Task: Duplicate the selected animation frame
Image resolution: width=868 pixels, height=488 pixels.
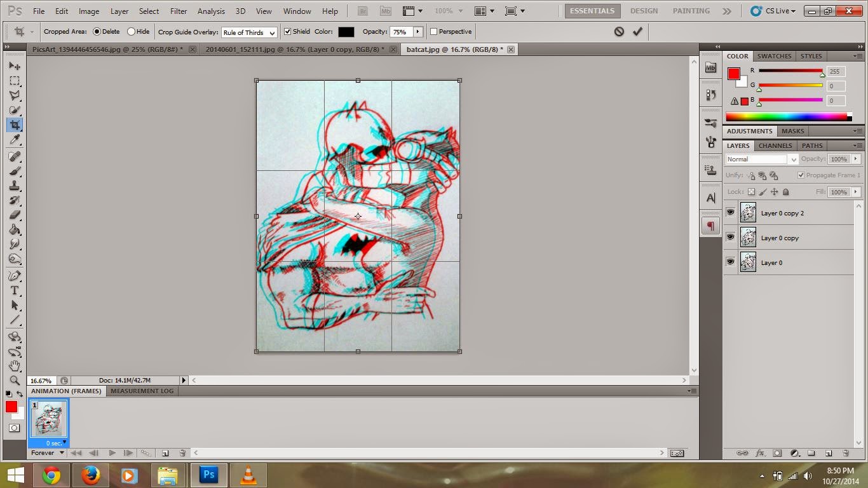Action: coord(165,453)
